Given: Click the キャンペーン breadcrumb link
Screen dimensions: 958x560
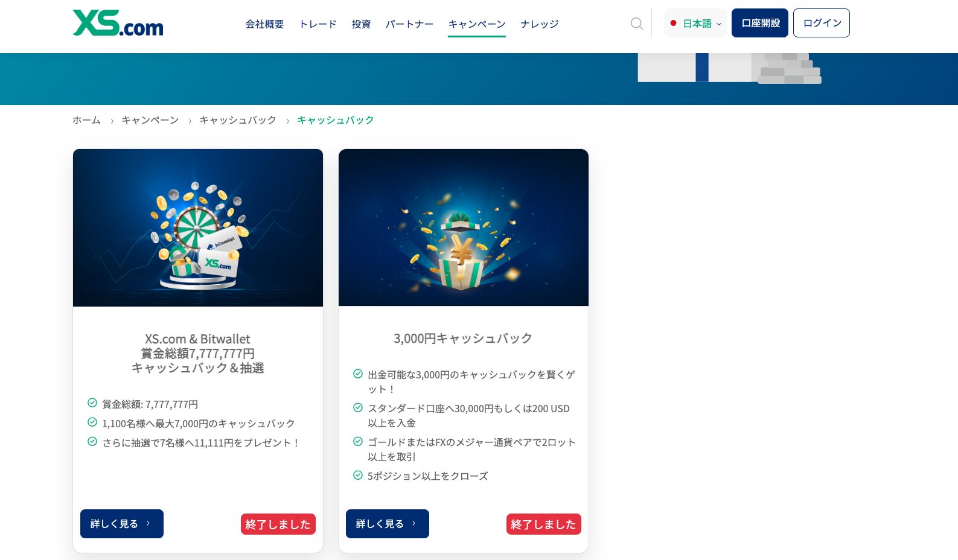Looking at the screenshot, I should click(x=150, y=120).
